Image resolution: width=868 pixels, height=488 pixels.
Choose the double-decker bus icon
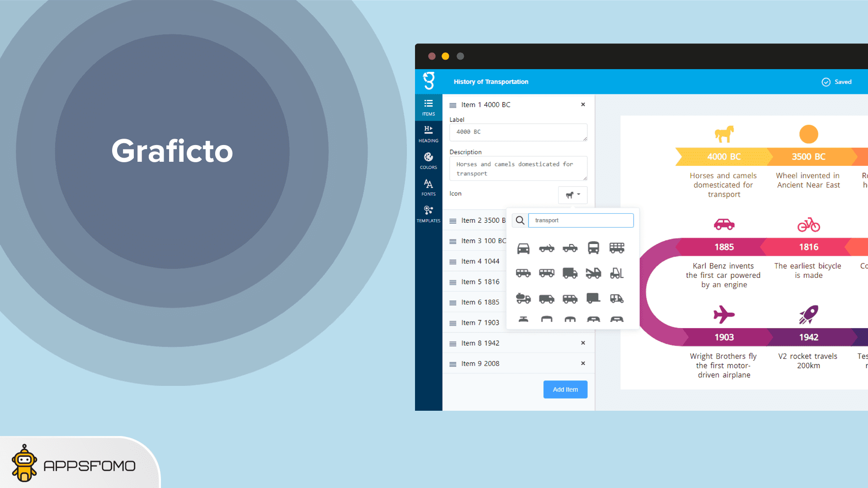[x=617, y=248]
